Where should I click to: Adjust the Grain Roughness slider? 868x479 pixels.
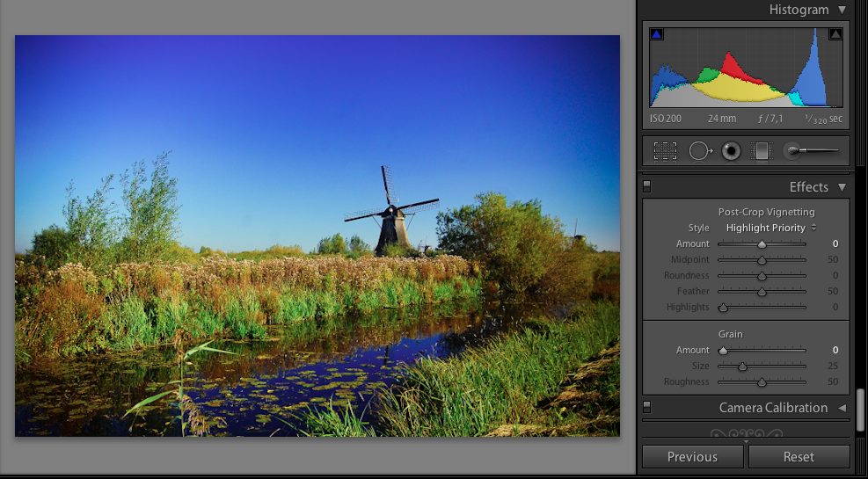point(762,381)
